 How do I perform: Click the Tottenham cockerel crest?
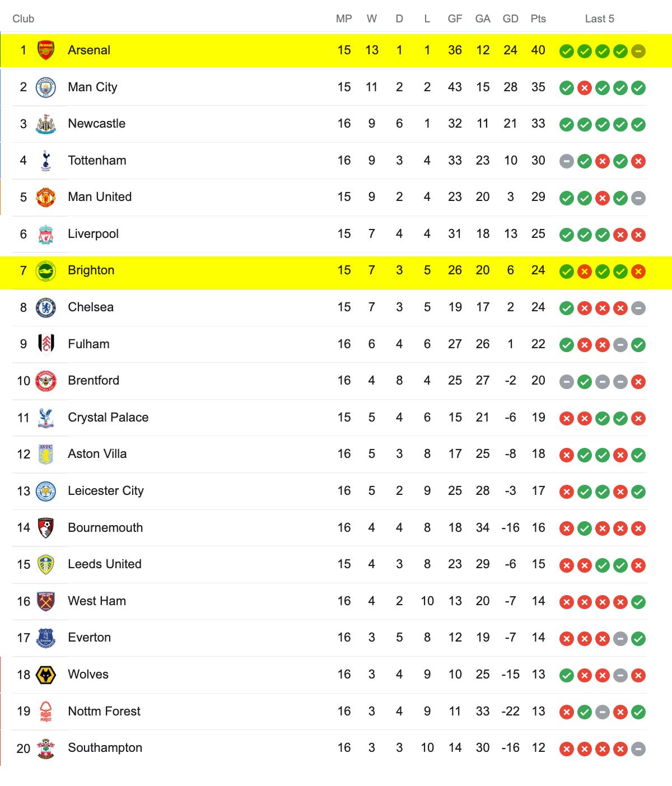click(46, 161)
